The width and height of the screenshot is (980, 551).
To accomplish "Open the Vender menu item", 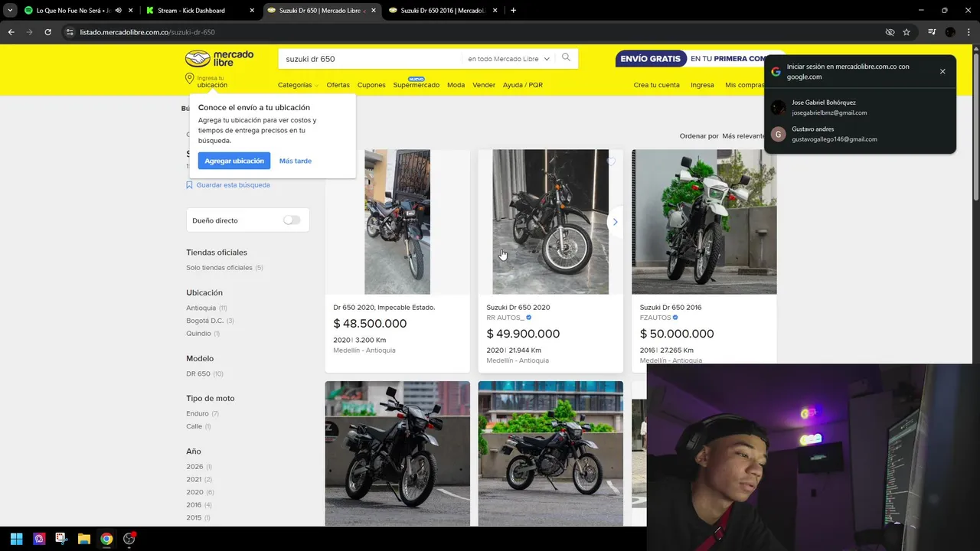I will tap(484, 85).
